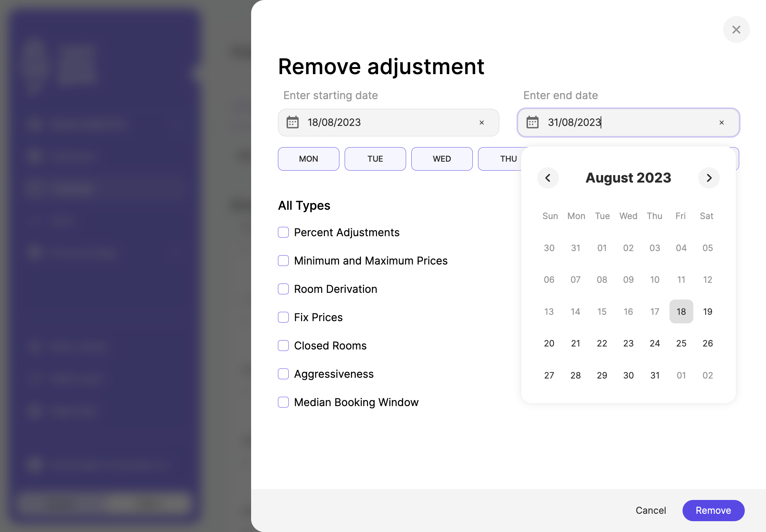
Task: Click the starting date calendar icon
Action: pos(292,122)
